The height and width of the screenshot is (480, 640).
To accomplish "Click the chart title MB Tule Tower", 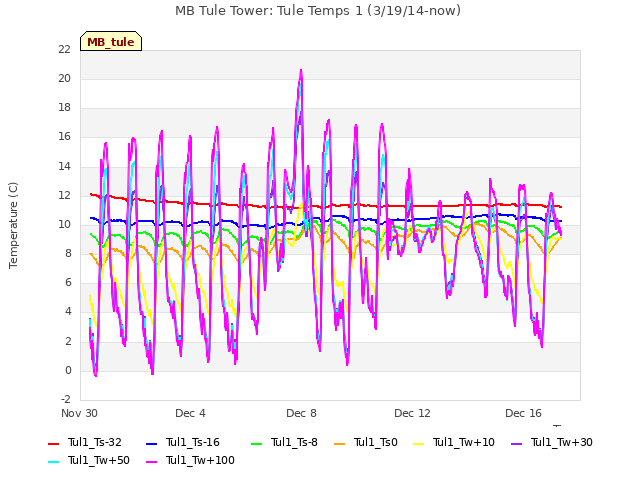I will (318, 11).
